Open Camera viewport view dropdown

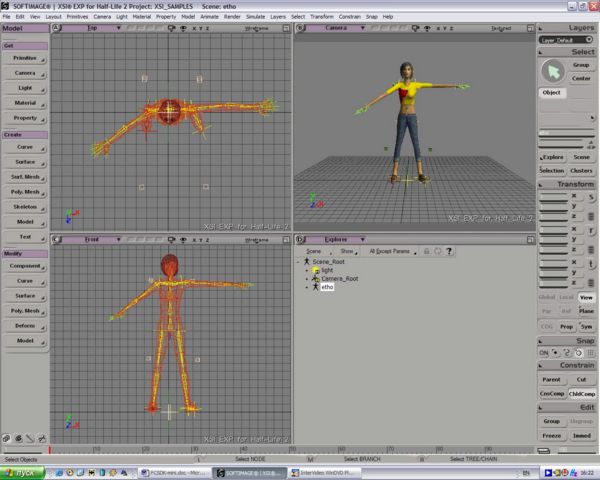click(x=337, y=28)
